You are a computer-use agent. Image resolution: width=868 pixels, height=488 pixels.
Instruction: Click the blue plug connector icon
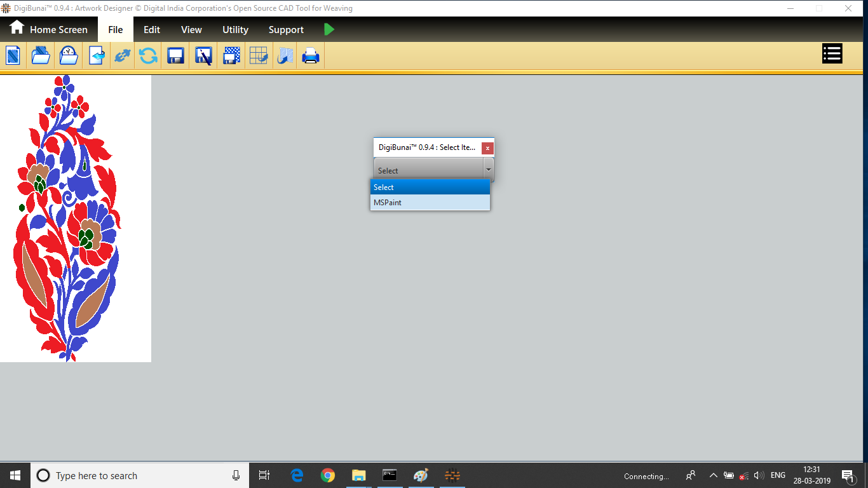(121, 56)
